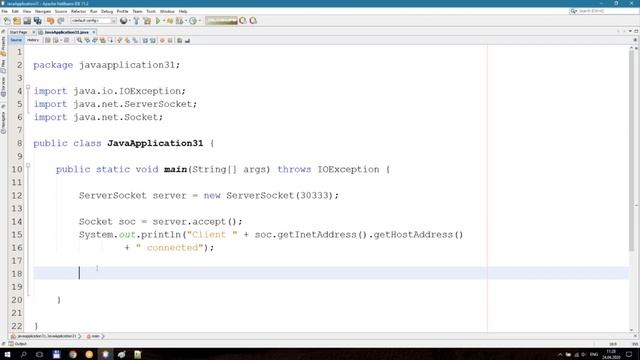Click the Redo toolbar icon

pyautogui.click(x=61, y=20)
